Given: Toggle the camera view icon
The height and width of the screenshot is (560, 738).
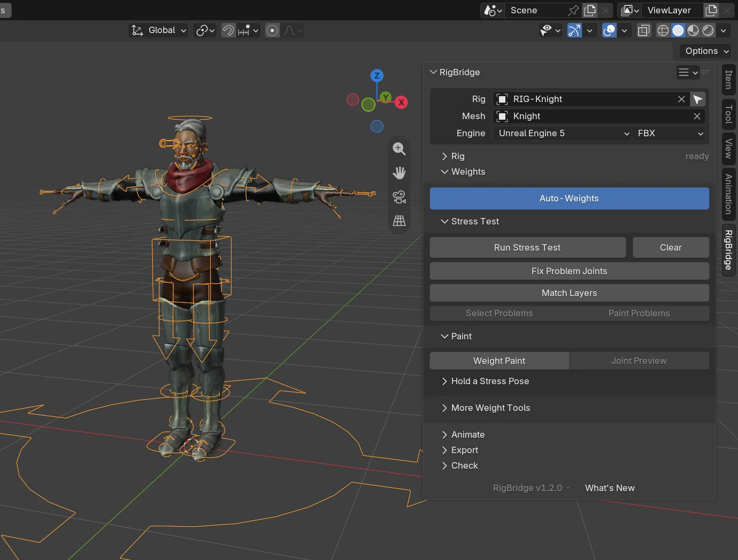Looking at the screenshot, I should (399, 197).
